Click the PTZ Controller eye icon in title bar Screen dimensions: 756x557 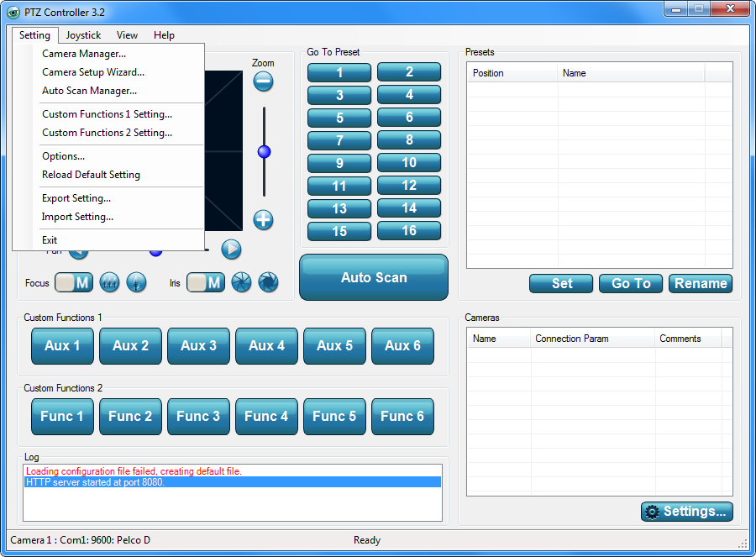pos(13,12)
